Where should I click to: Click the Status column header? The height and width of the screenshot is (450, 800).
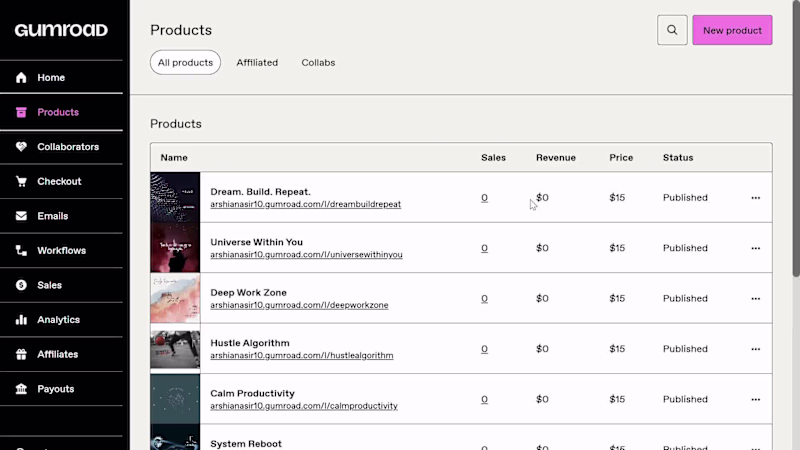(678, 158)
